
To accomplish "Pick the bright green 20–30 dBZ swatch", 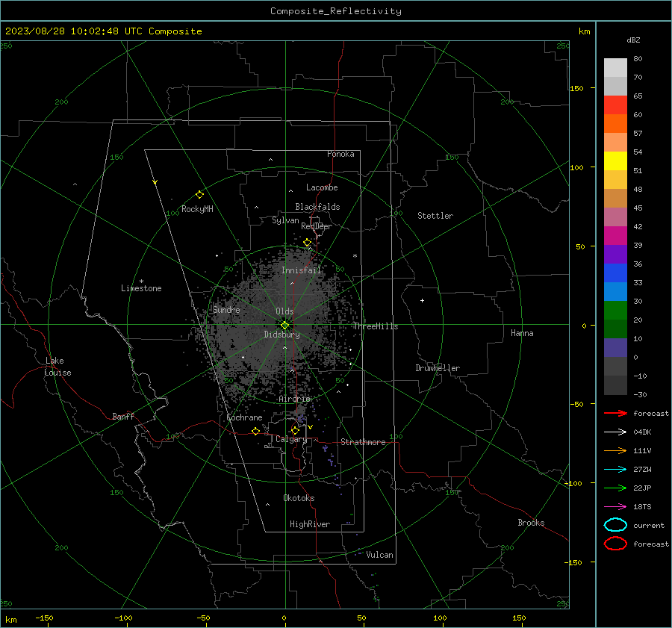I will [x=615, y=311].
